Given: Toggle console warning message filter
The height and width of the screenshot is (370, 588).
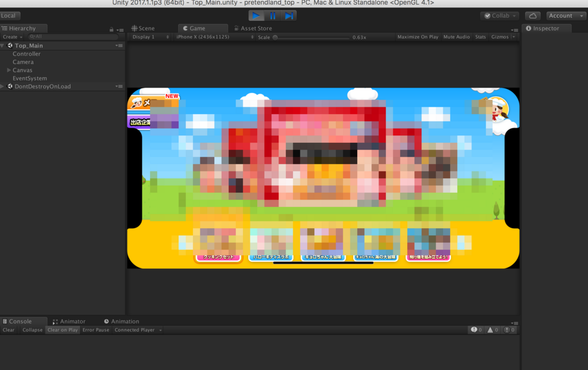Looking at the screenshot, I should click(x=493, y=330).
